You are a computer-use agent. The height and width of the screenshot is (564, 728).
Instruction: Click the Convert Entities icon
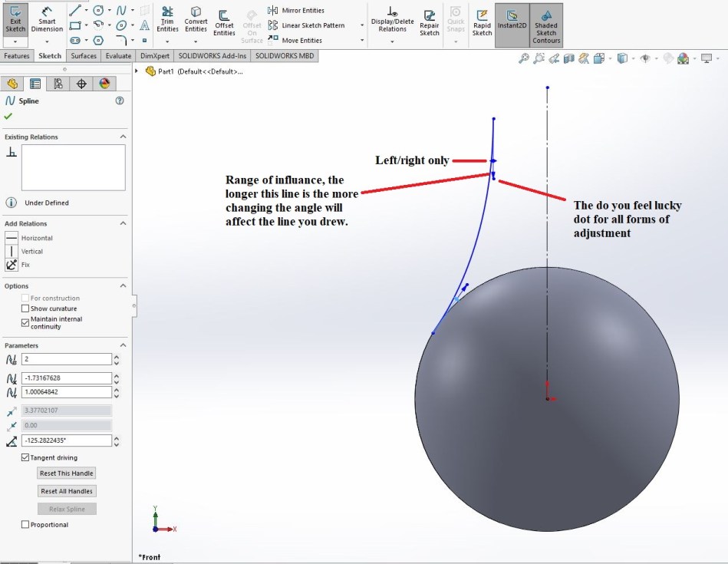point(196,18)
